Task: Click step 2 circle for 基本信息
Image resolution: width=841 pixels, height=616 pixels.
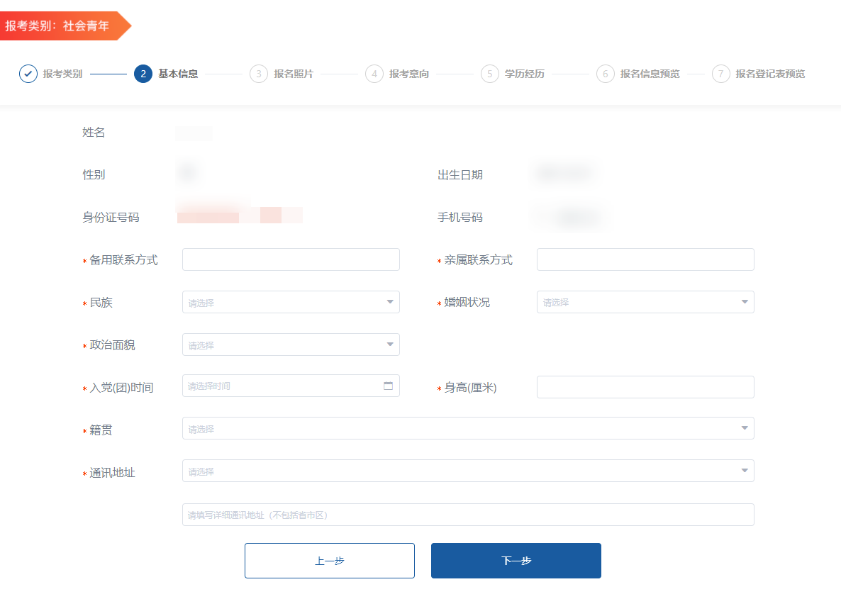Action: [143, 74]
